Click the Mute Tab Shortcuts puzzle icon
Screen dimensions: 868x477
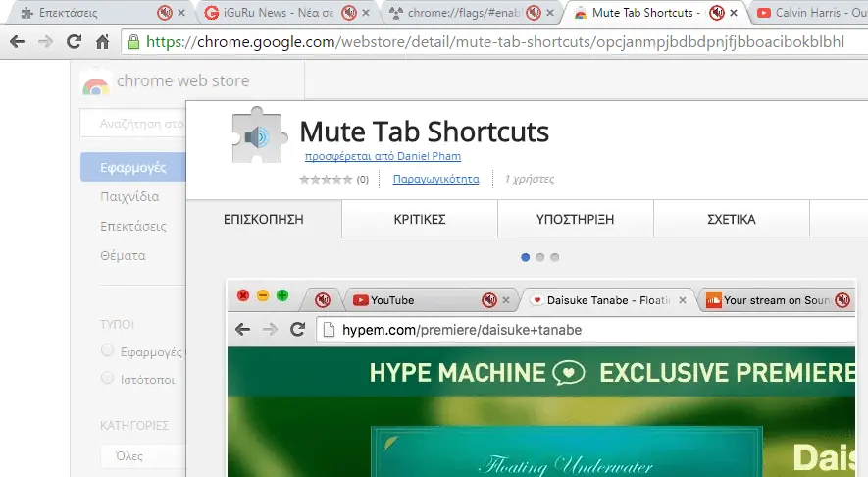click(258, 135)
